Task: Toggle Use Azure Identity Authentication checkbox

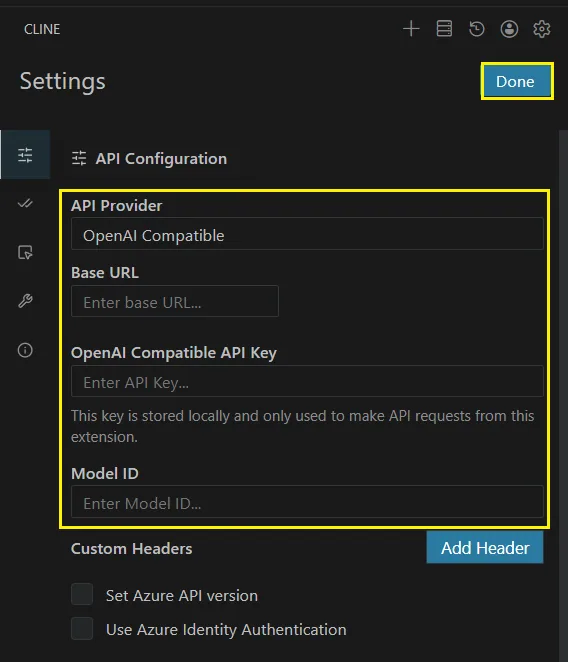Action: 82,629
